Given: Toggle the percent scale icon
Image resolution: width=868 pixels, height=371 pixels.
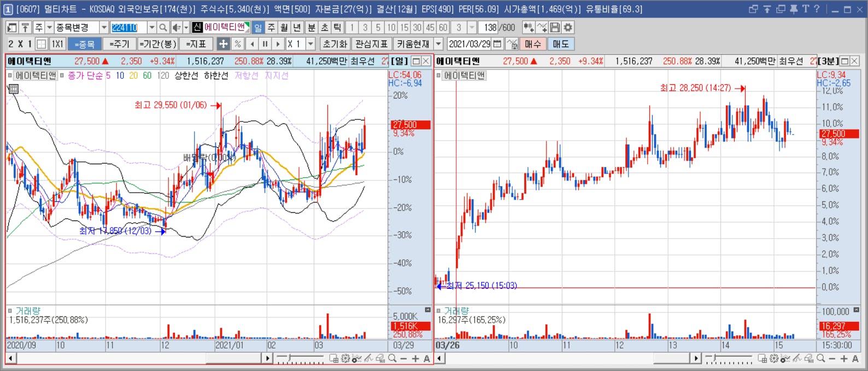Looking at the screenshot, I should 238,44.
